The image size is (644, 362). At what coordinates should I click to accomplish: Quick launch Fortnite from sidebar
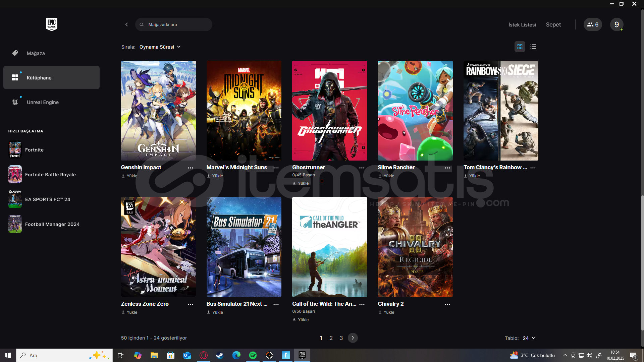[51, 150]
